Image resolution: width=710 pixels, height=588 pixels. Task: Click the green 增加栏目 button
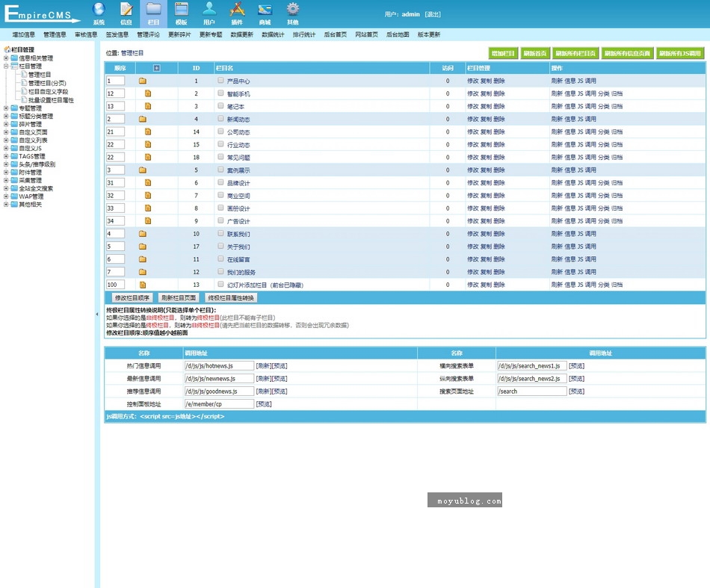(x=503, y=53)
